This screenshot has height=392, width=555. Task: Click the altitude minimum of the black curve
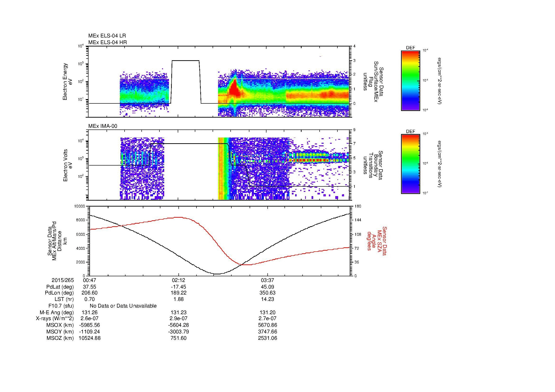[x=217, y=274]
